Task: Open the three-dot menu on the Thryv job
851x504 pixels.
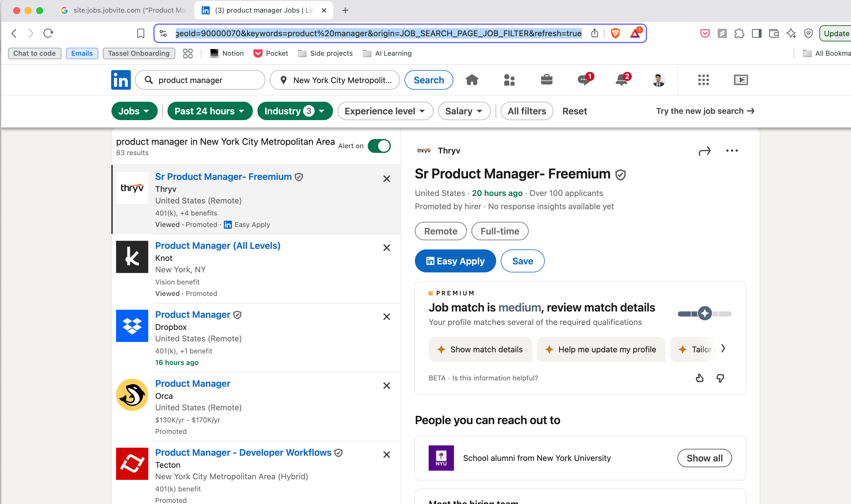Action: coord(731,151)
